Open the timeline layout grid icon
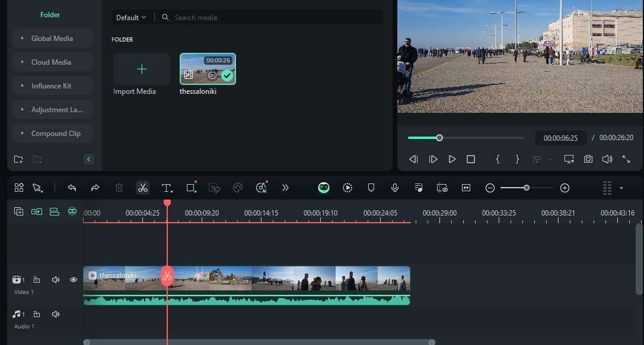 (607, 188)
